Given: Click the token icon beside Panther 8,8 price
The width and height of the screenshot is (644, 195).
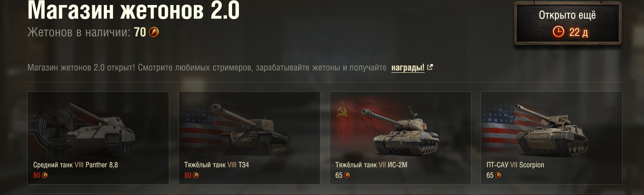Looking at the screenshot, I should tap(45, 175).
